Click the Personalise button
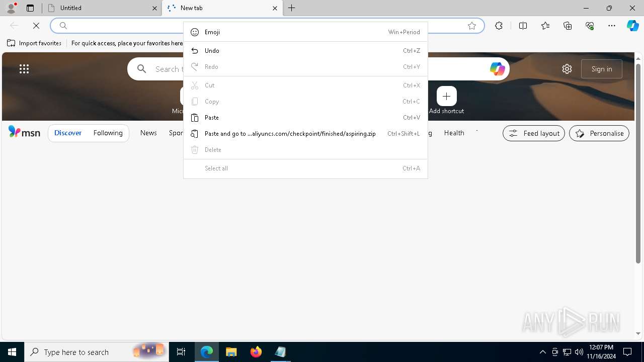The height and width of the screenshot is (362, 644). coord(599,133)
